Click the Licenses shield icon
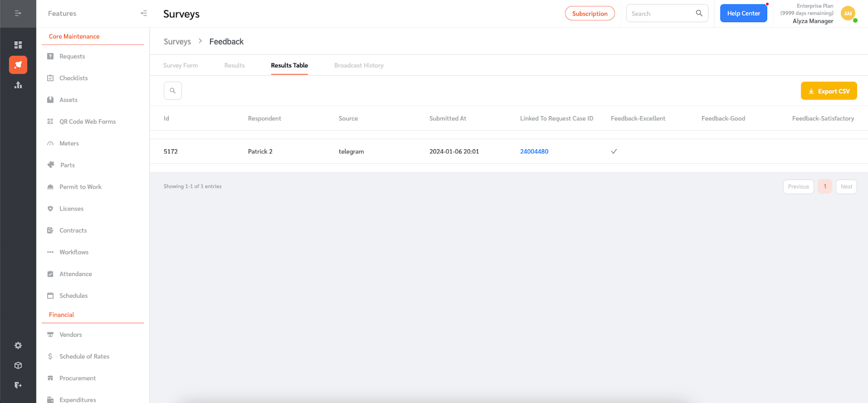The width and height of the screenshot is (868, 403). pos(50,208)
